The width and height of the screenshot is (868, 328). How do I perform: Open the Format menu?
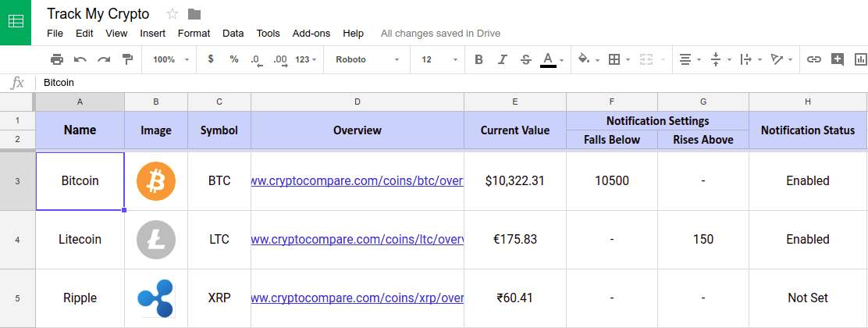[x=194, y=34]
